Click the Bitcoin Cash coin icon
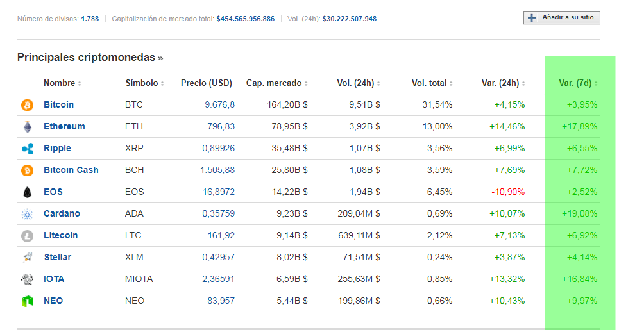 pos(27,170)
